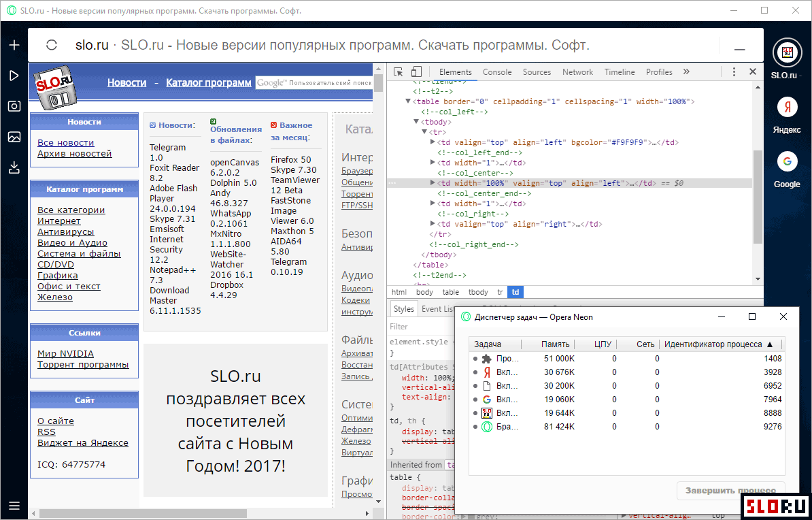
Task: Select the puzzle-piece extension process in task manager
Action: click(x=486, y=359)
